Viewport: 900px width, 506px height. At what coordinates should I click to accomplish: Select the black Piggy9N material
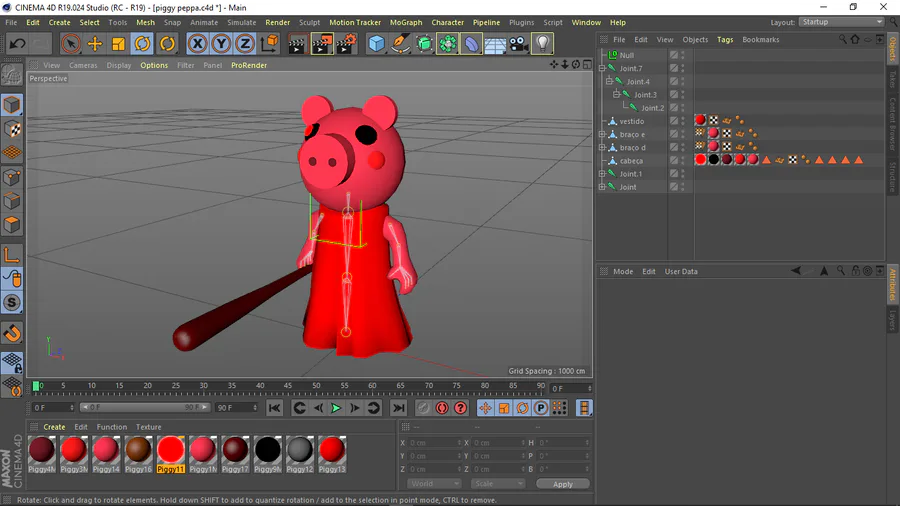tap(267, 454)
